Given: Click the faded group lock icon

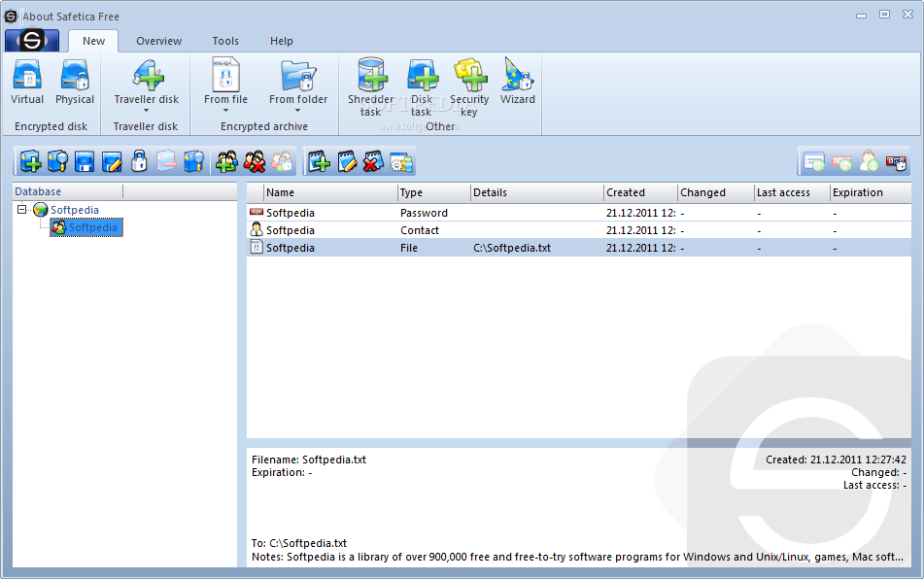Looking at the screenshot, I should (283, 161).
